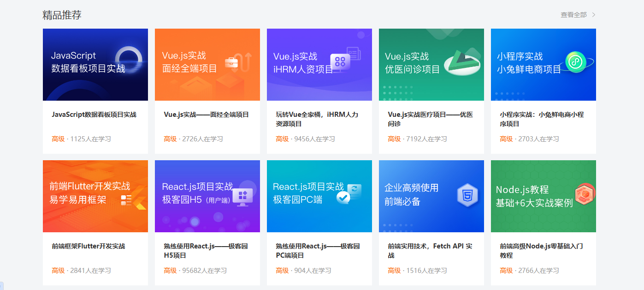Open Vue.js实战 优医问诊项目 banner thumbnail
The width and height of the screenshot is (644, 290).
(431, 65)
